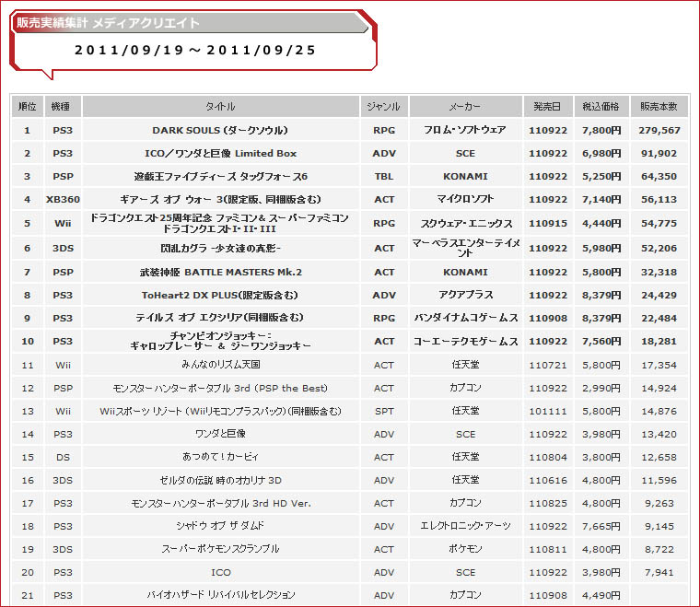This screenshot has height=607, width=700.
Task: Click the sales figure 279,567
Action: click(659, 130)
